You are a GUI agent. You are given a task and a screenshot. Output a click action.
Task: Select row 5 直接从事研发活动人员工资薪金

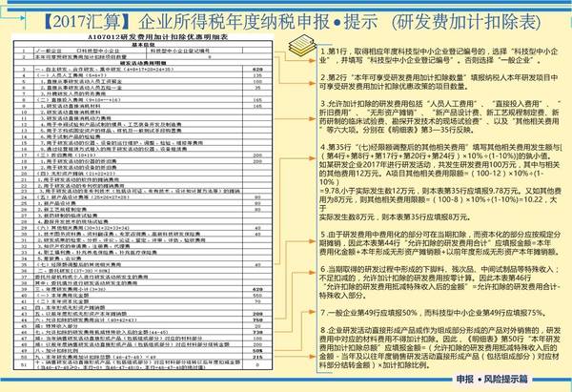143,81
